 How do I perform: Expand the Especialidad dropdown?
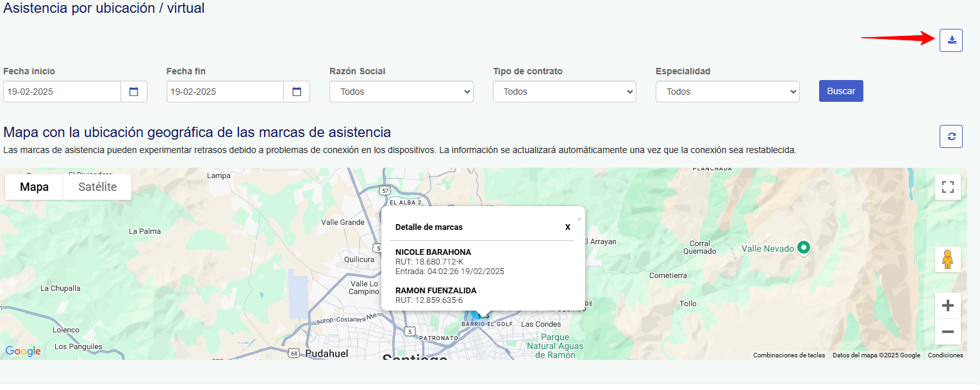pos(727,92)
